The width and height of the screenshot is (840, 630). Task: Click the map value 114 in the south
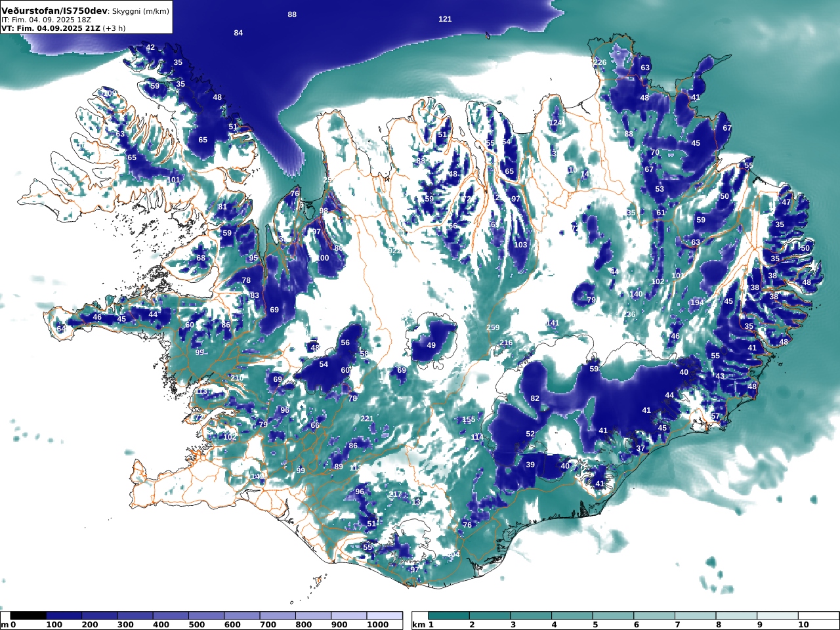coord(477,437)
